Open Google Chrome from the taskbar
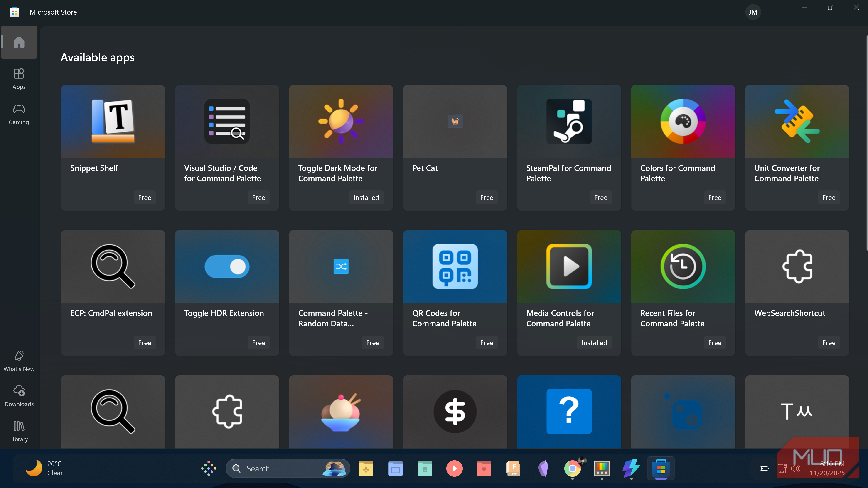868x488 pixels. [x=572, y=468]
